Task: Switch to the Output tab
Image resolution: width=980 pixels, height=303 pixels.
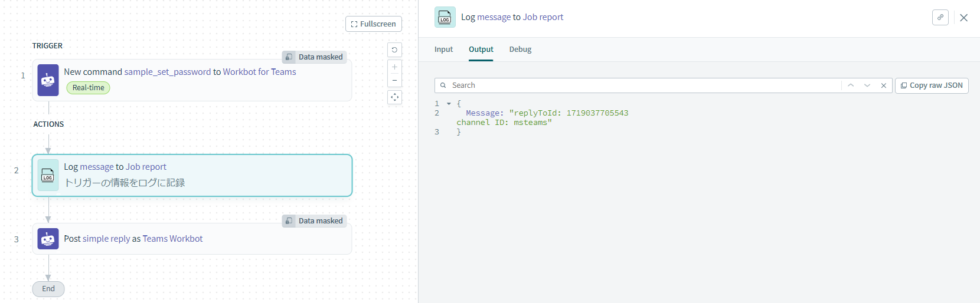Action: (x=481, y=50)
